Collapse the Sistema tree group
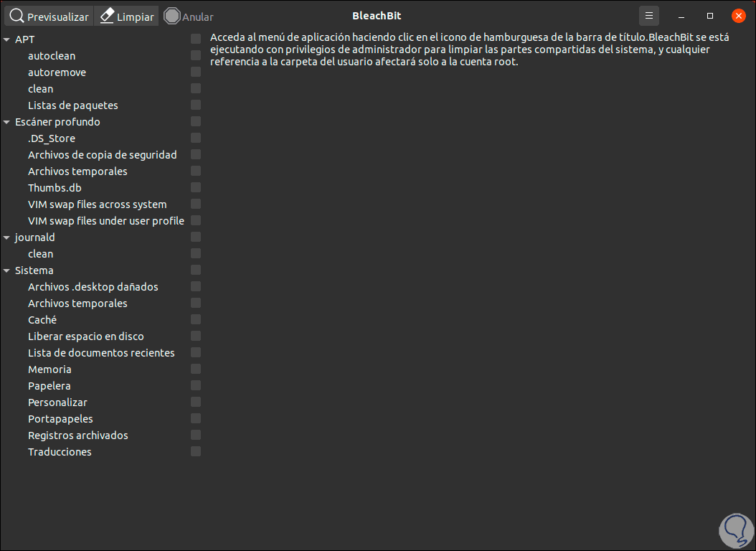756x551 pixels. click(6, 270)
